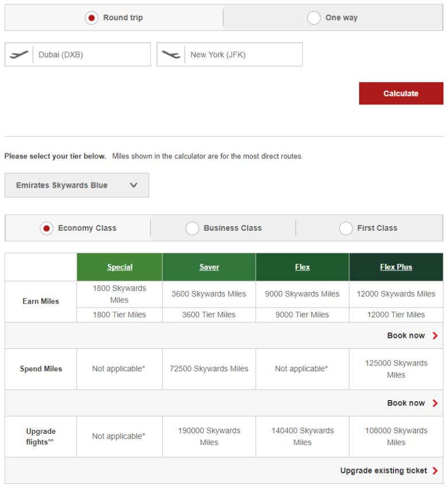
Task: Switch to One way trip
Action: coord(314,18)
